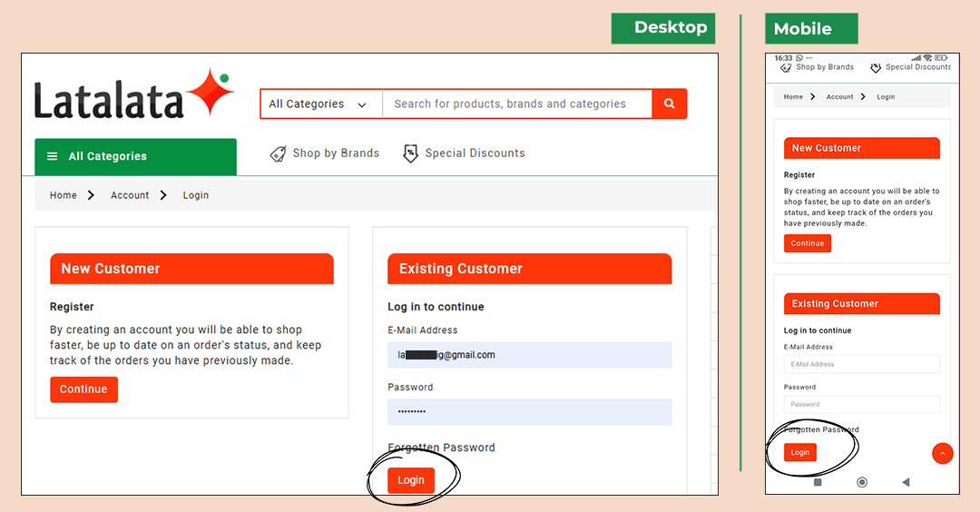Click the mobile Special Discounts percent icon

876,67
